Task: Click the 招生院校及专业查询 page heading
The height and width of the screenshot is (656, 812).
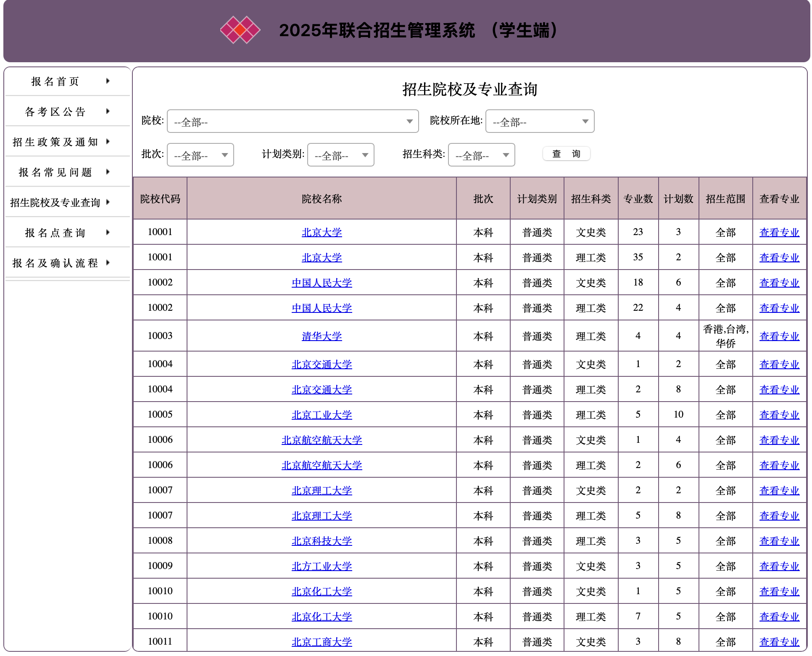Action: [470, 90]
